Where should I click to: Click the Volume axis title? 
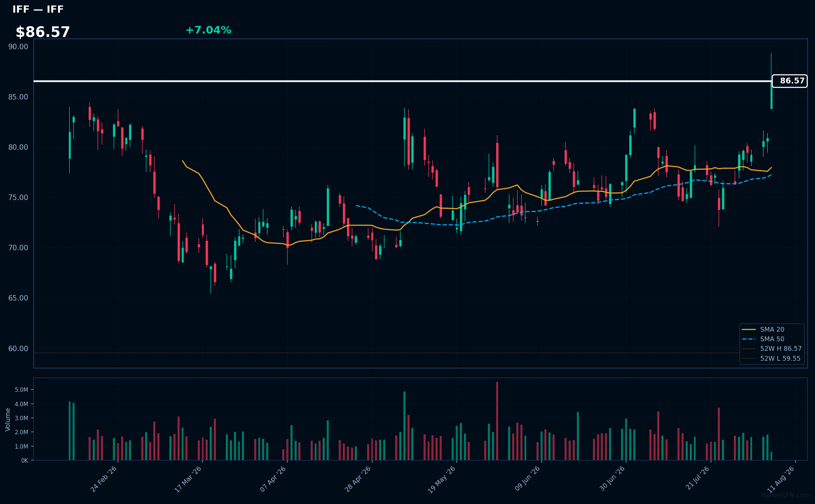pyautogui.click(x=8, y=420)
